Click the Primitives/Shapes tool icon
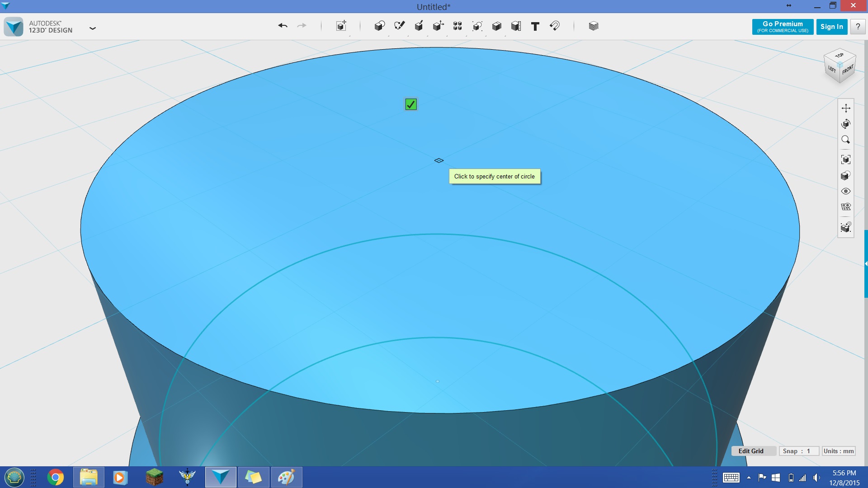 380,26
